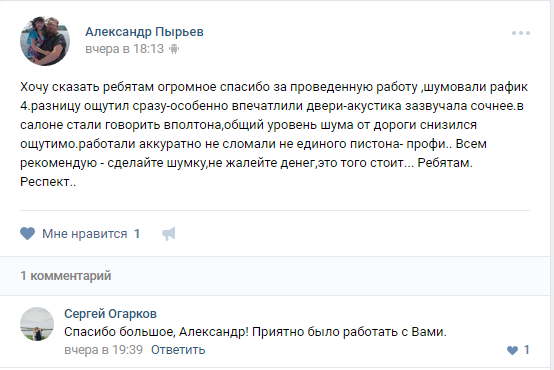
Task: Like Сергей Огарков's comment with the heart
Action: pos(512,350)
